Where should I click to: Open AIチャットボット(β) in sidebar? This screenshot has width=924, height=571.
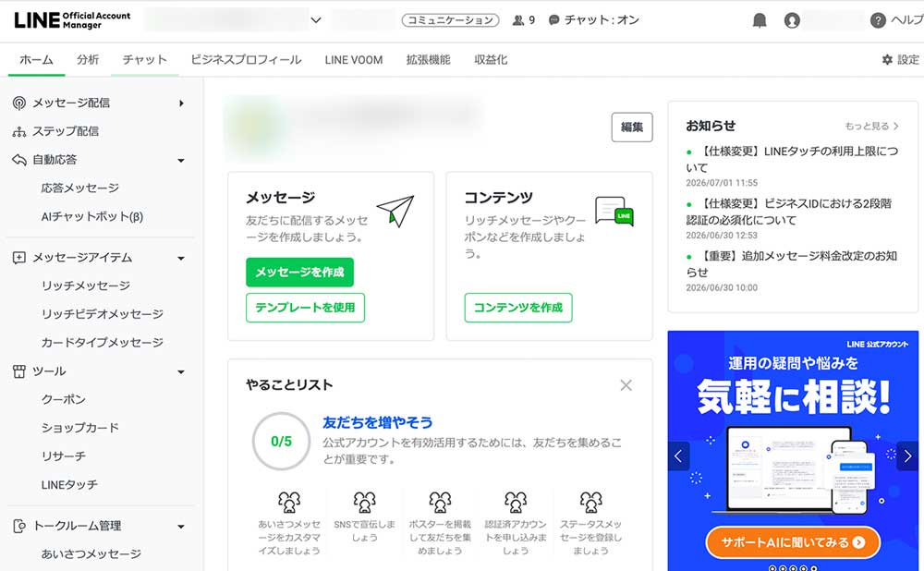(91, 217)
